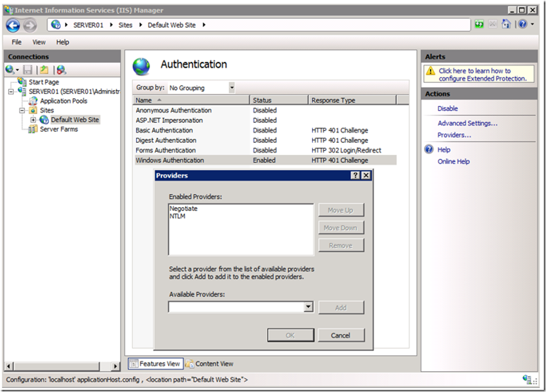Click the Create New Connection icon

point(11,70)
